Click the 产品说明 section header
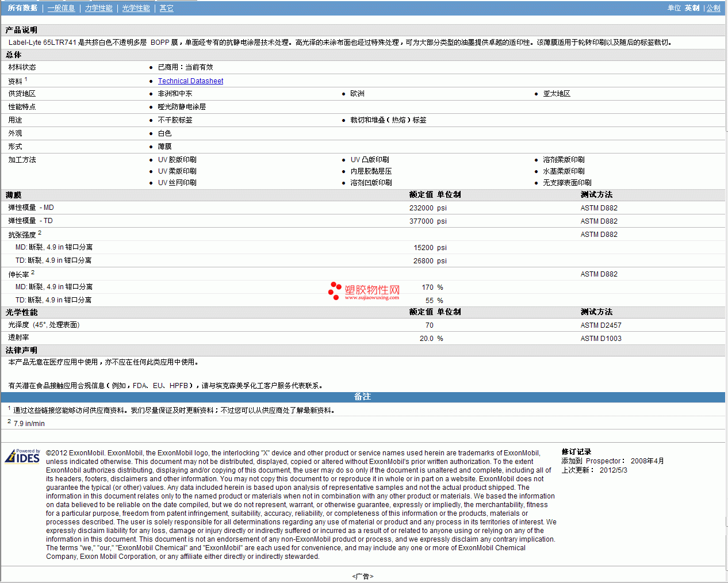 pos(22,30)
